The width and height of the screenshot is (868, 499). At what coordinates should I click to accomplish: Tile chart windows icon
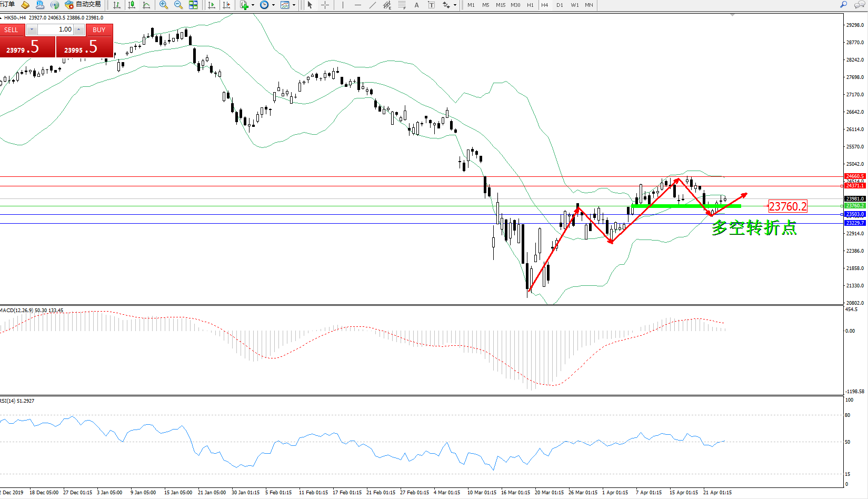[193, 5]
